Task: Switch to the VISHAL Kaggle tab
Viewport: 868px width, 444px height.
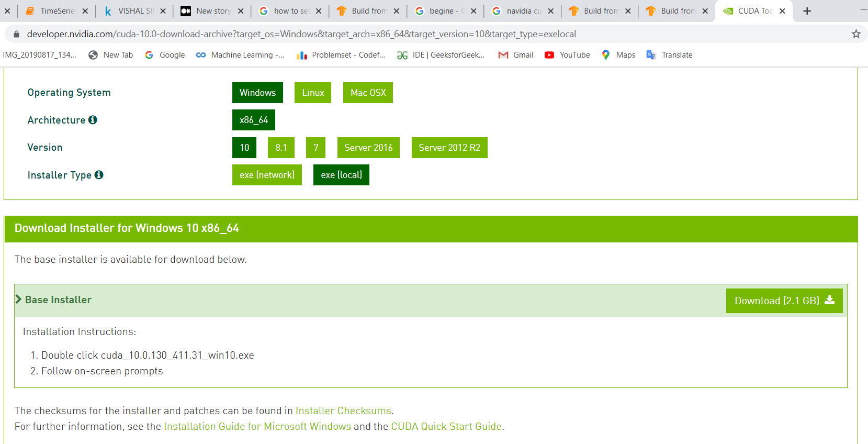Action: click(x=135, y=11)
